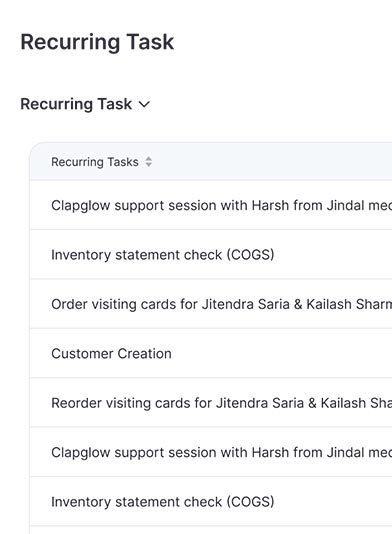Select Order visiting cards for Jitendra Saria

pos(211,304)
